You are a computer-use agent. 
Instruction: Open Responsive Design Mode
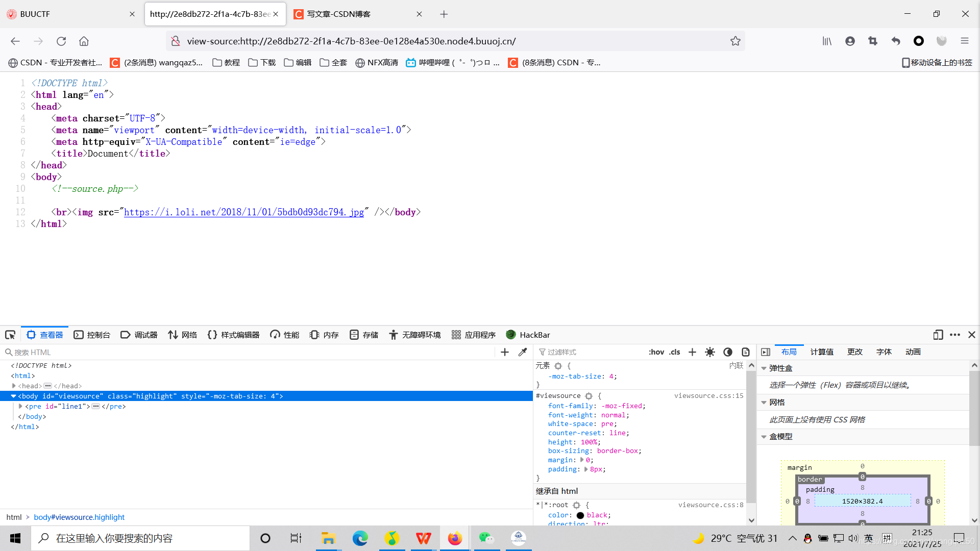[x=938, y=335]
